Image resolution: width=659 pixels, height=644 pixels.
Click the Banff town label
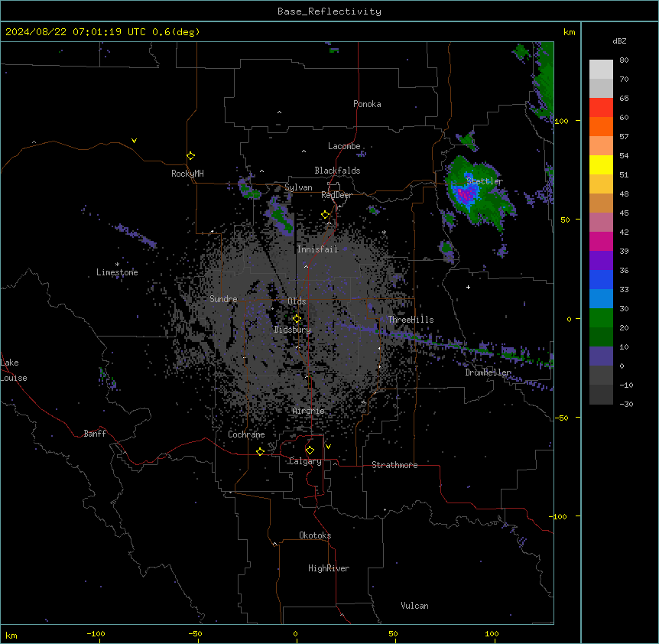tap(95, 434)
